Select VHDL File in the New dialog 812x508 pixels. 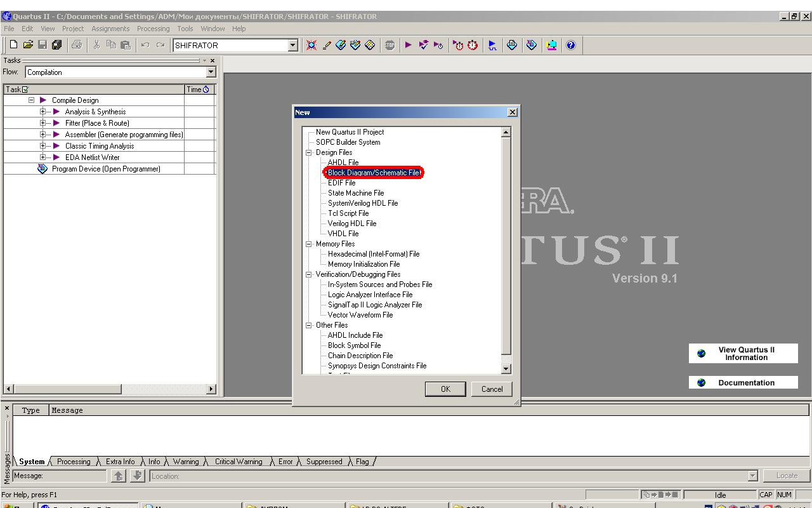pos(343,234)
